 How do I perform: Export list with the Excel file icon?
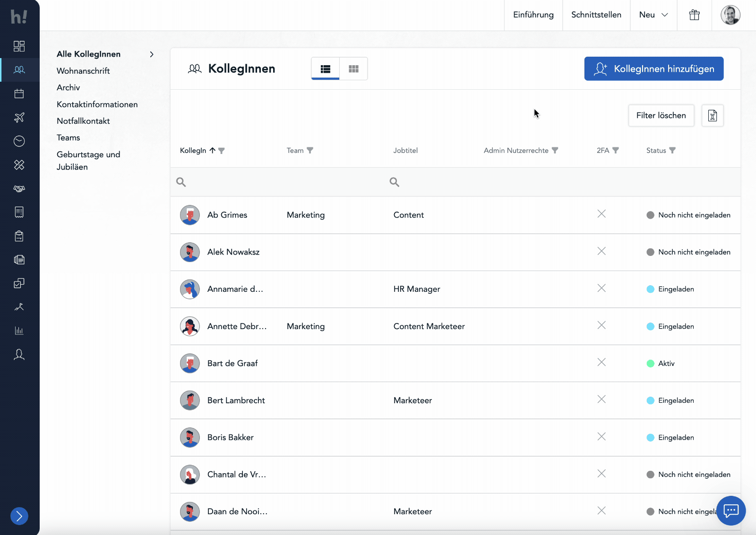712,116
